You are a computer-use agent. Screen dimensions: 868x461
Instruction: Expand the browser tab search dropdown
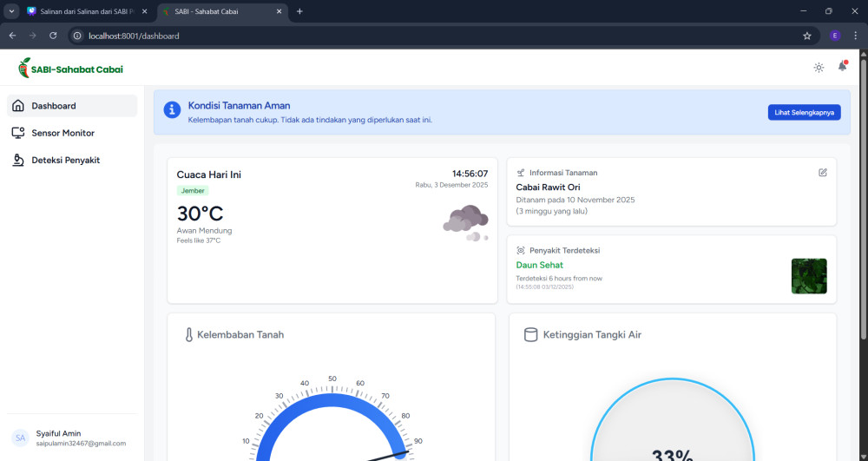(12, 11)
